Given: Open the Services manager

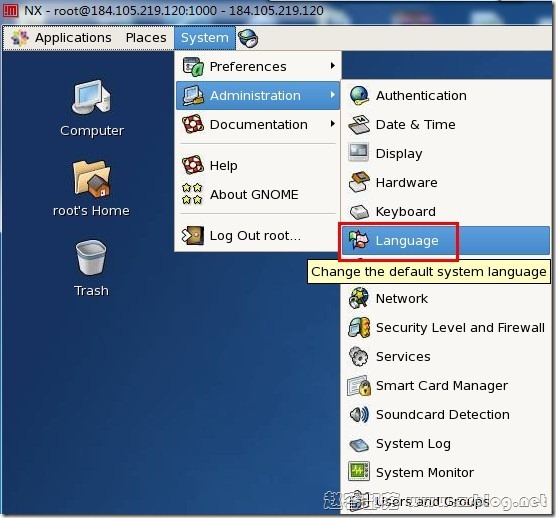Looking at the screenshot, I should click(445, 357).
